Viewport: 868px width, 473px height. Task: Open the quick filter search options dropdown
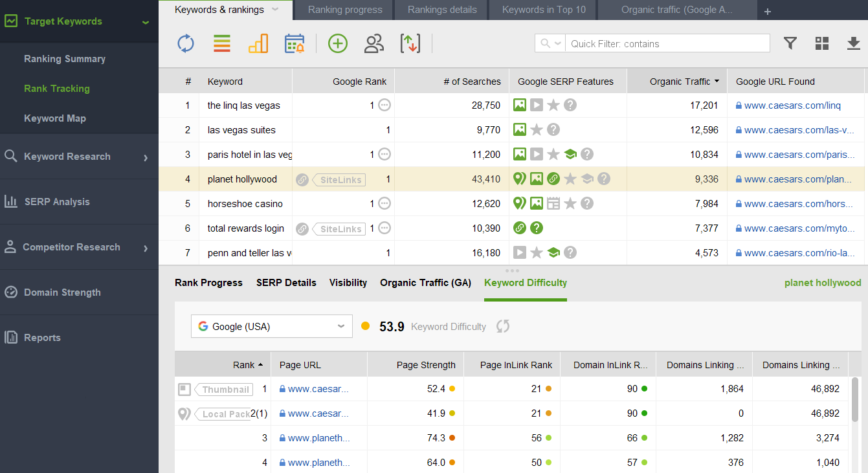(550, 43)
